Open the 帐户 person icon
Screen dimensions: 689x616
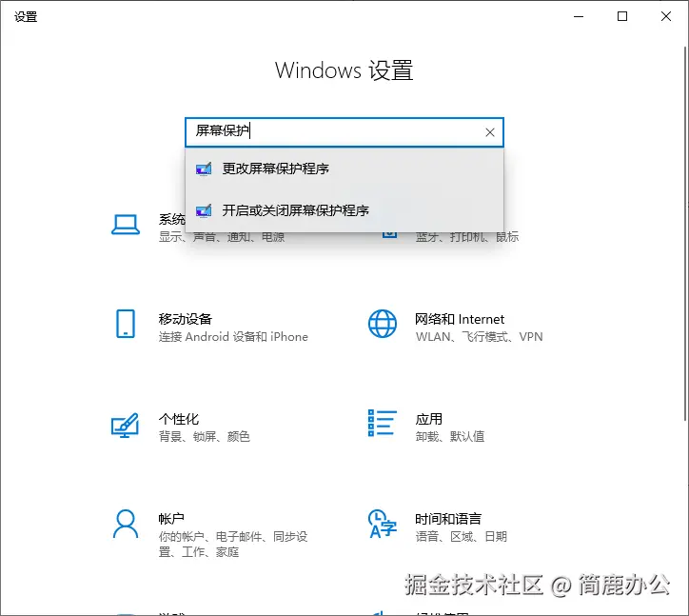126,524
